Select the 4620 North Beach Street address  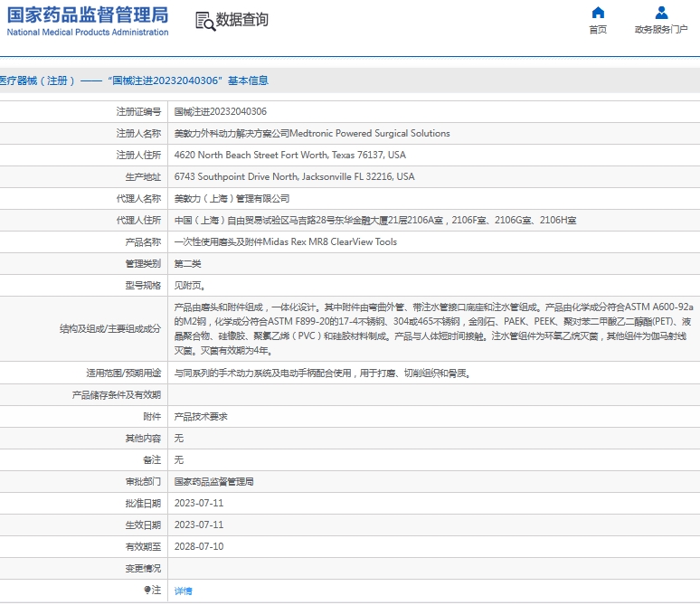click(x=290, y=155)
